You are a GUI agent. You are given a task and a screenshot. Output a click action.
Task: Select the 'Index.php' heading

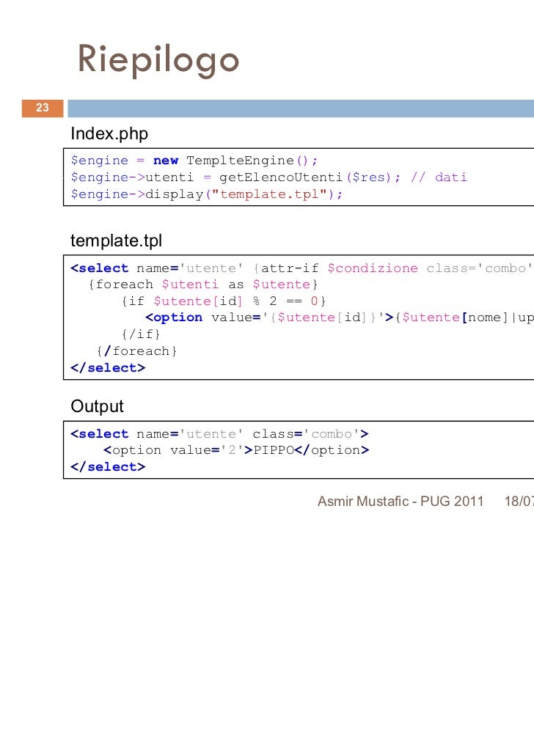coord(109,133)
